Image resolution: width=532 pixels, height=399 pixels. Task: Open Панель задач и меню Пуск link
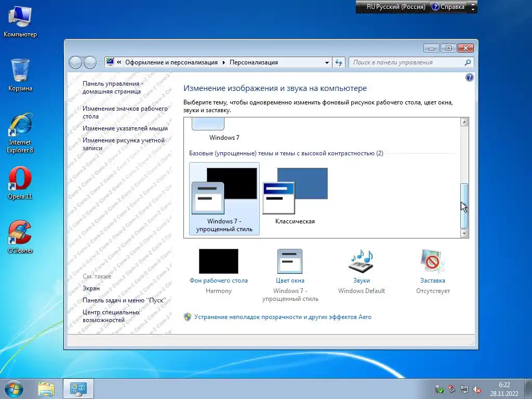(124, 300)
